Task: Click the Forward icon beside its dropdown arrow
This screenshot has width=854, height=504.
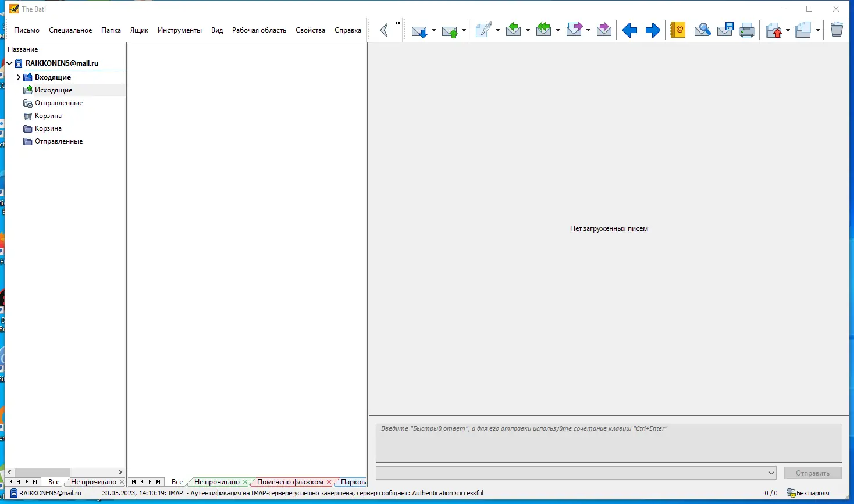Action: pos(574,30)
